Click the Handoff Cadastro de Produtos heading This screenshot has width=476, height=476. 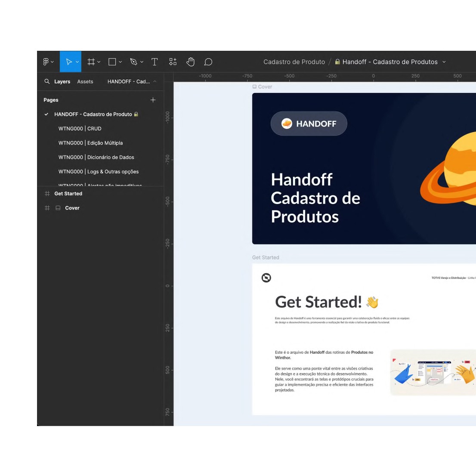[x=315, y=198]
